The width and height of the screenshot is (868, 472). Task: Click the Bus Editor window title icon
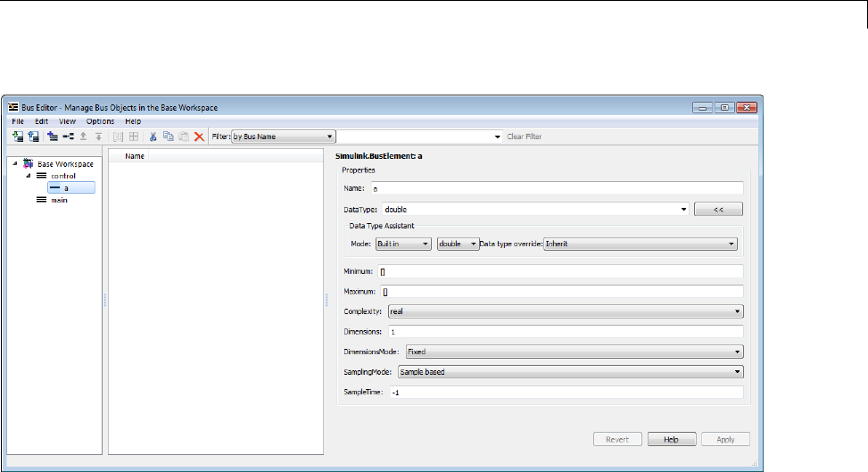click(x=13, y=107)
